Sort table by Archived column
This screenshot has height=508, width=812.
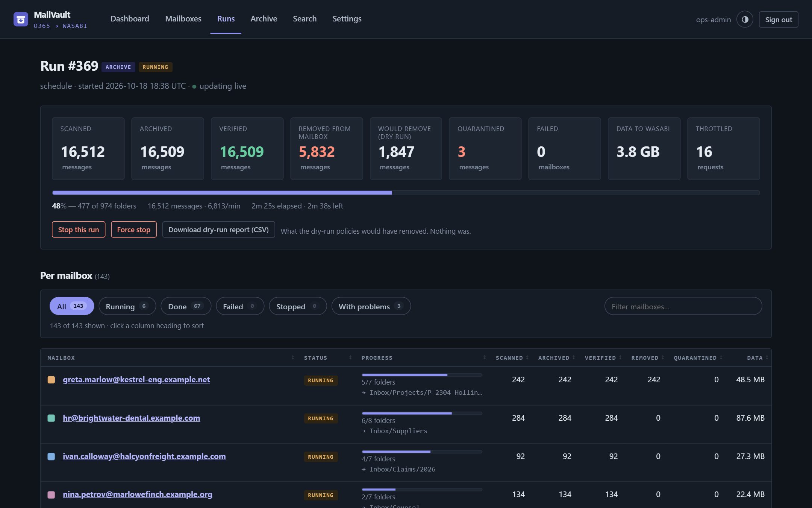pos(556,358)
